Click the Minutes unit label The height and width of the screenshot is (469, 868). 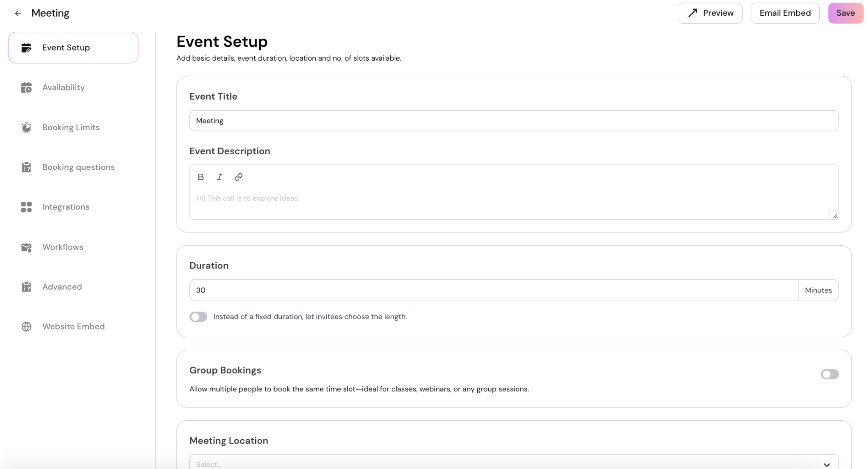818,290
